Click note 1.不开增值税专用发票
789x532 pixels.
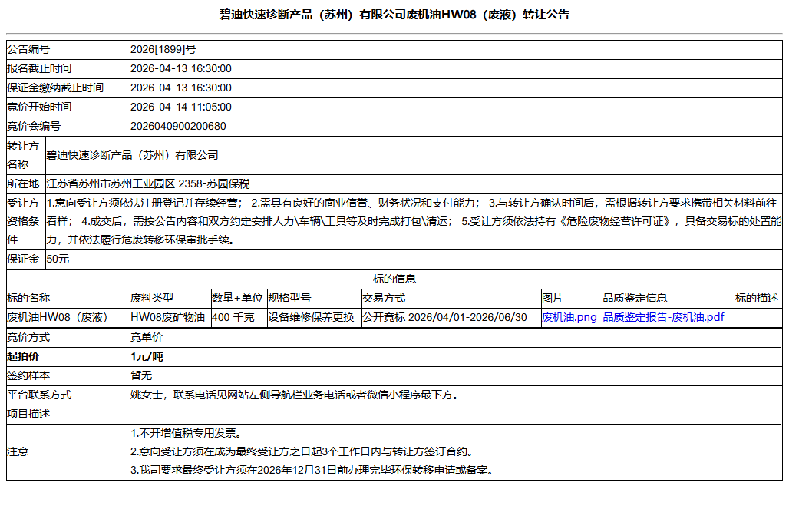point(187,433)
